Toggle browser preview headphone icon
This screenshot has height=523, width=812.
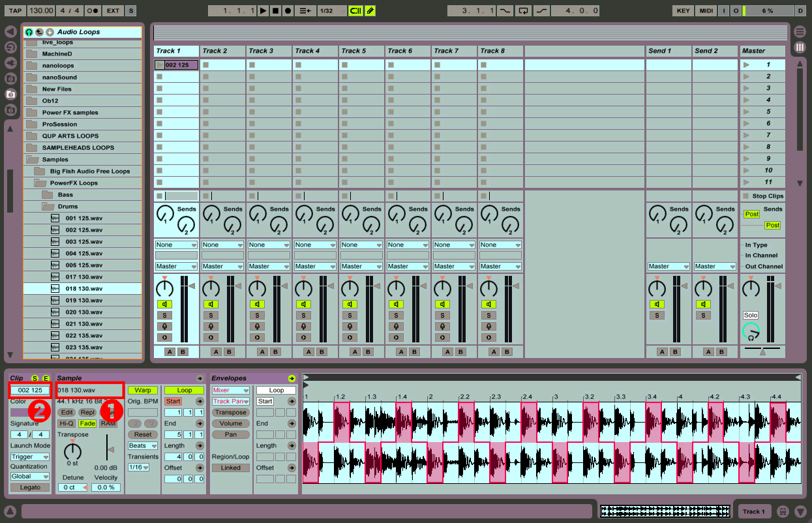point(29,32)
